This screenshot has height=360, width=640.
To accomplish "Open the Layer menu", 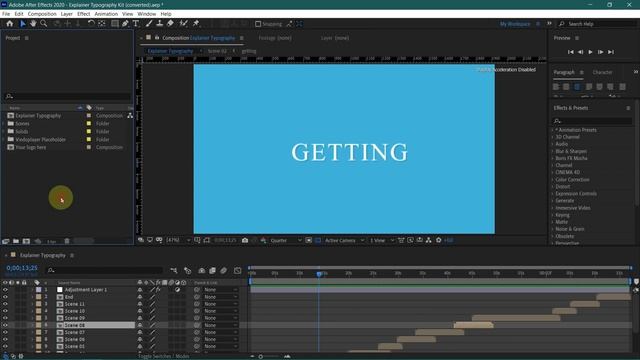I will tap(67, 14).
